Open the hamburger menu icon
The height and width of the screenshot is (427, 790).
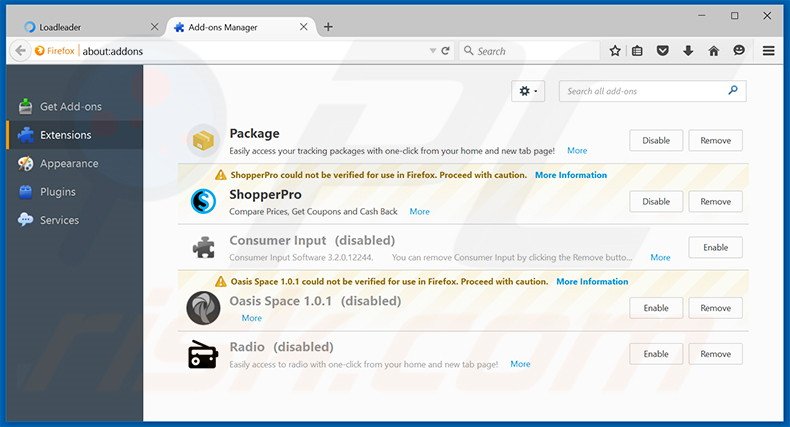768,51
